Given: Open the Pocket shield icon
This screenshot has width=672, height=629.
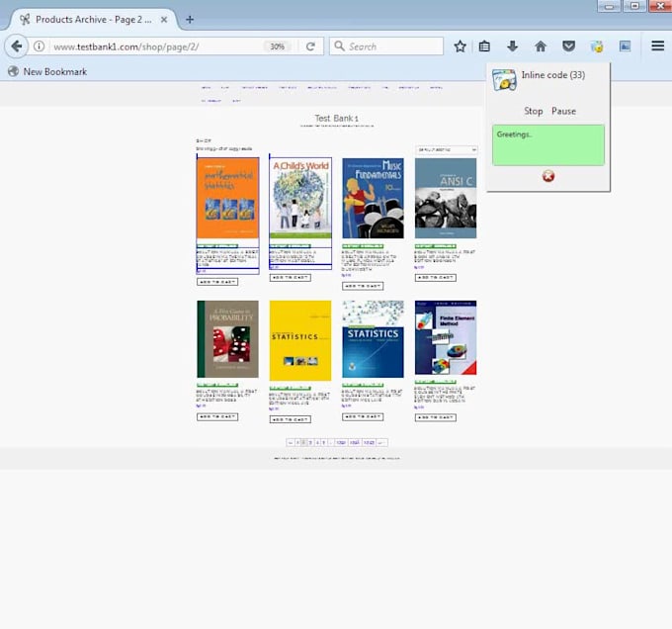Looking at the screenshot, I should tap(568, 45).
